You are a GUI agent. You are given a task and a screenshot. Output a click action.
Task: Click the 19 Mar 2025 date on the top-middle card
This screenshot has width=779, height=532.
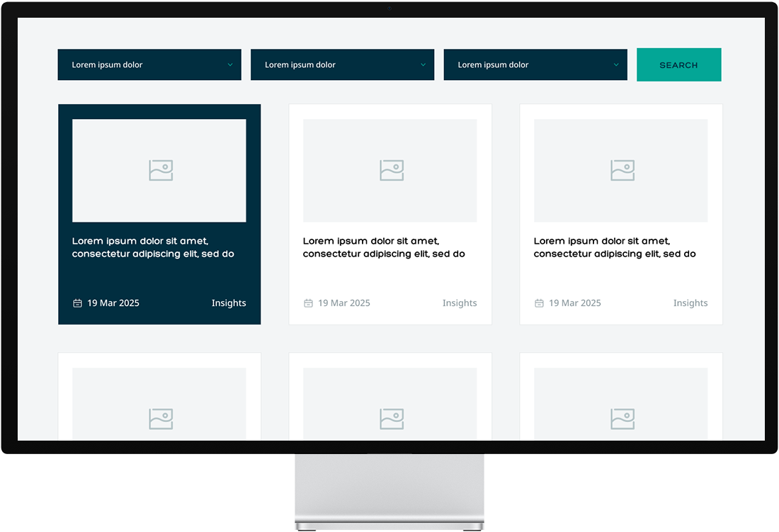[344, 303]
